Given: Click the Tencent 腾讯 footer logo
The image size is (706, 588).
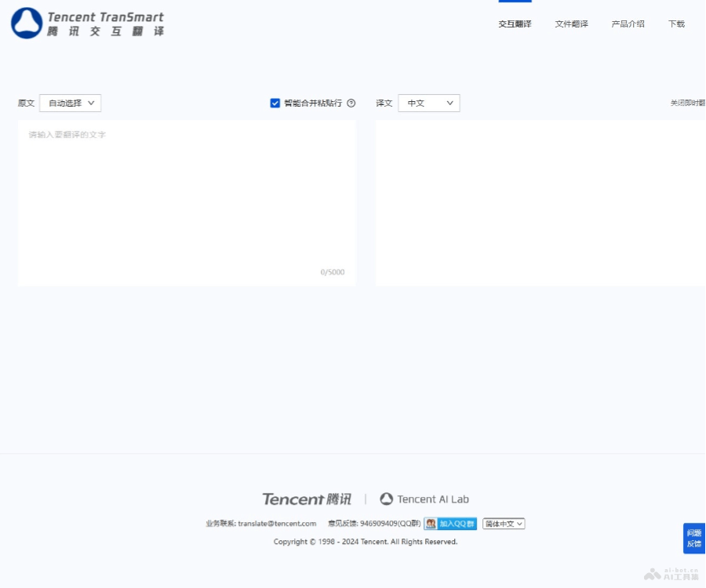Looking at the screenshot, I should [306, 499].
